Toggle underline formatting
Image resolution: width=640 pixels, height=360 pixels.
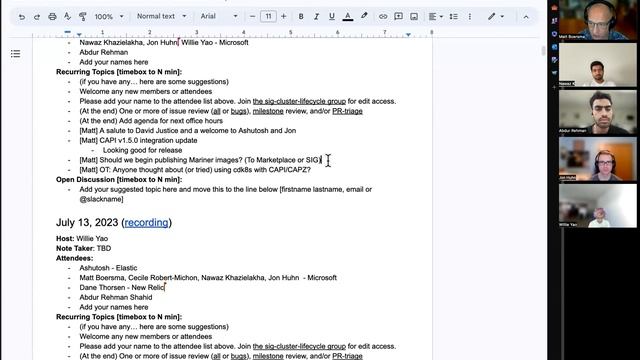pyautogui.click(x=332, y=16)
